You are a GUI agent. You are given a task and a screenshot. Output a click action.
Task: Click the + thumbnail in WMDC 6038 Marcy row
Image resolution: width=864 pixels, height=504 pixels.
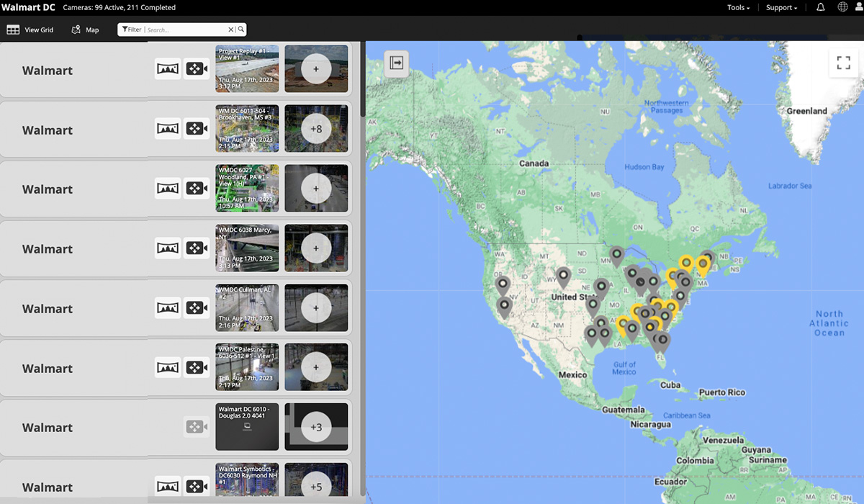point(316,248)
